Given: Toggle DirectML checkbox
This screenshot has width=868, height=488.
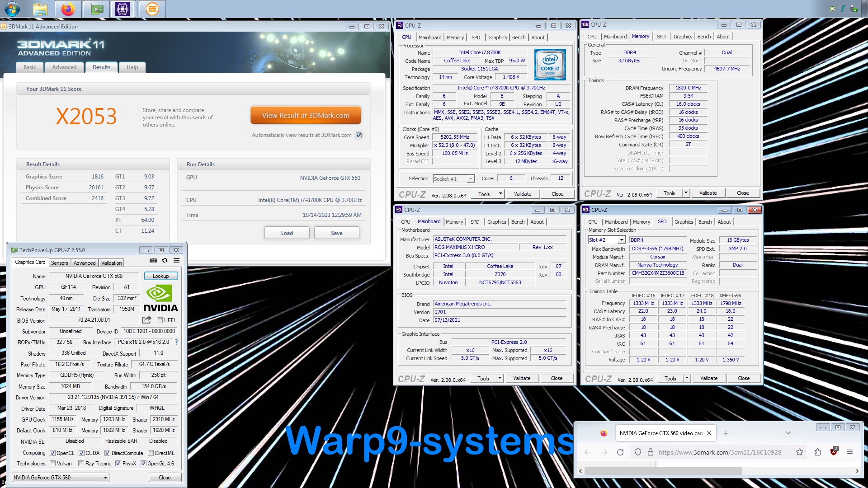Looking at the screenshot, I should (151, 453).
